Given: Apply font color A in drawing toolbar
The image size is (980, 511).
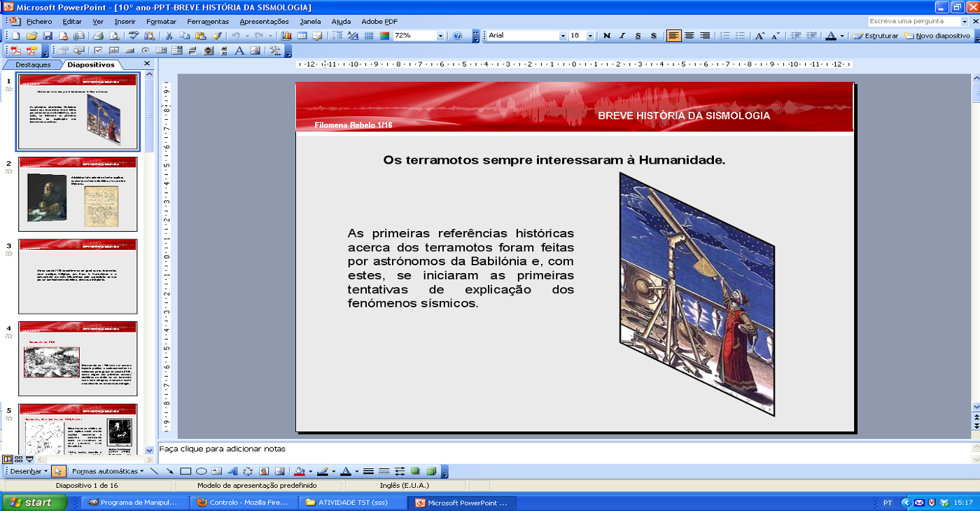Looking at the screenshot, I should click(346, 471).
